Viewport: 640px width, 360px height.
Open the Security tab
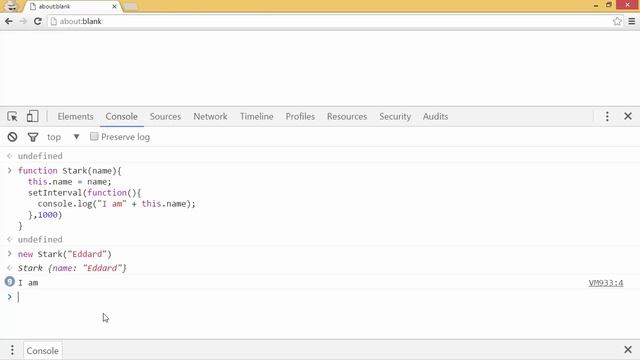[395, 116]
